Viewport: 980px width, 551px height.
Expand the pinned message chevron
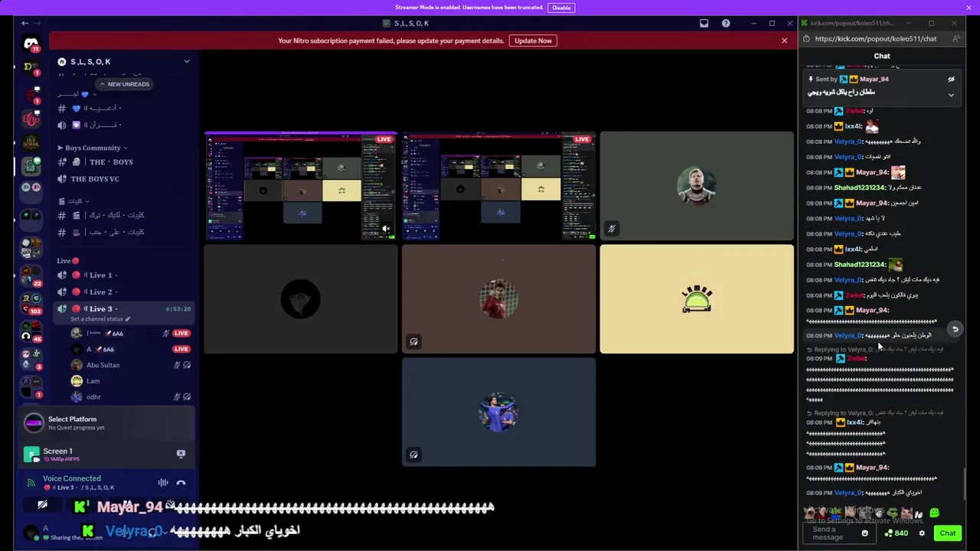[x=951, y=95]
